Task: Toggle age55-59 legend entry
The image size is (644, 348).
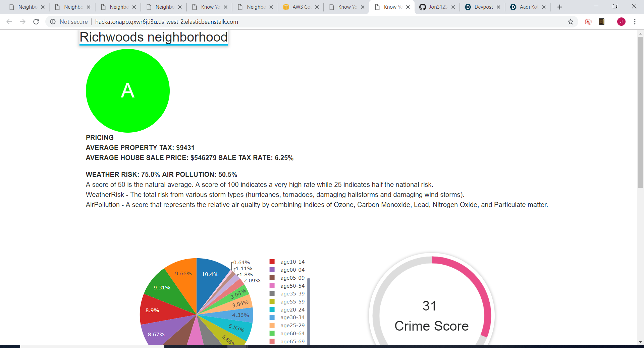Action: click(287, 302)
